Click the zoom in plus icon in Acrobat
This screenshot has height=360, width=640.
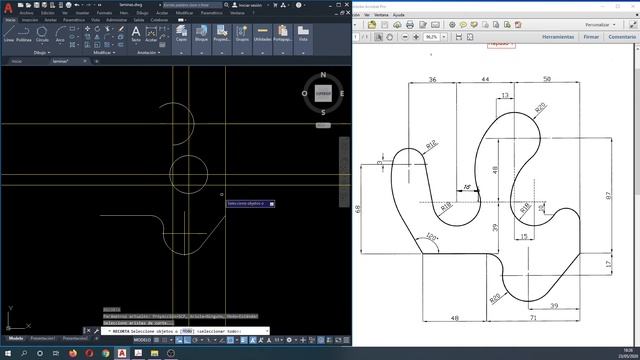tap(416, 37)
